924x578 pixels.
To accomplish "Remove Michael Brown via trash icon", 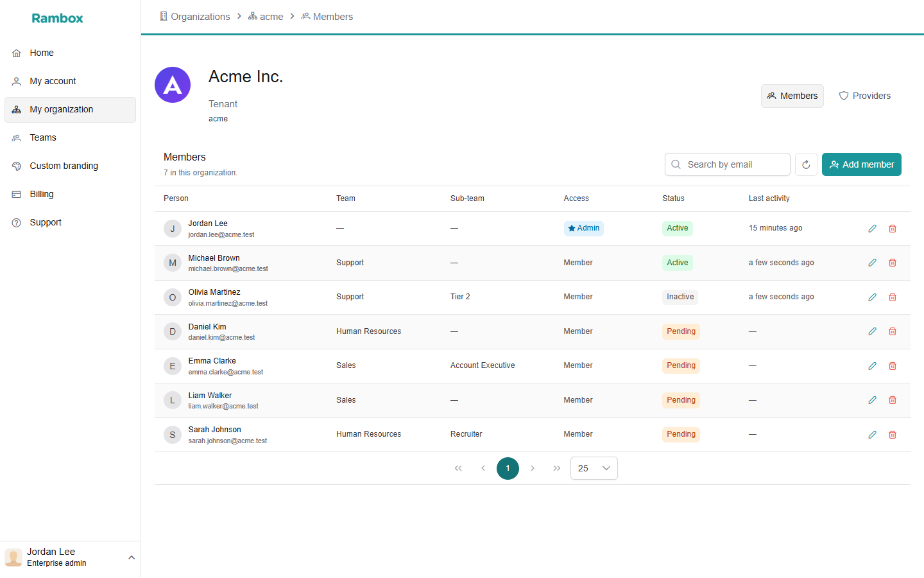I will point(892,263).
